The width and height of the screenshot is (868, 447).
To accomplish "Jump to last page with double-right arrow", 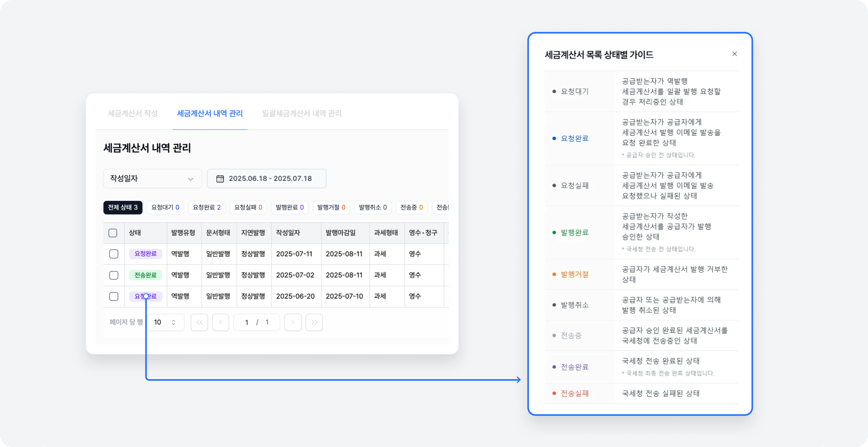I will [314, 322].
